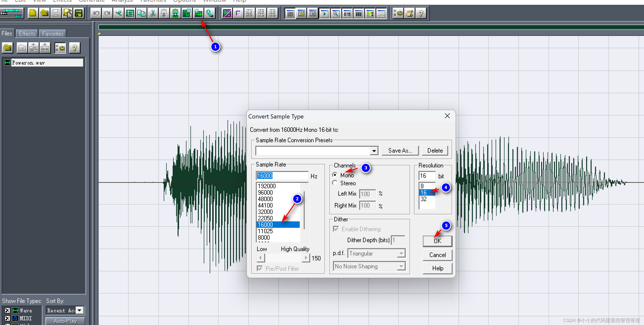The width and height of the screenshot is (644, 325).
Task: Click the Save As... preset button
Action: [x=400, y=150]
